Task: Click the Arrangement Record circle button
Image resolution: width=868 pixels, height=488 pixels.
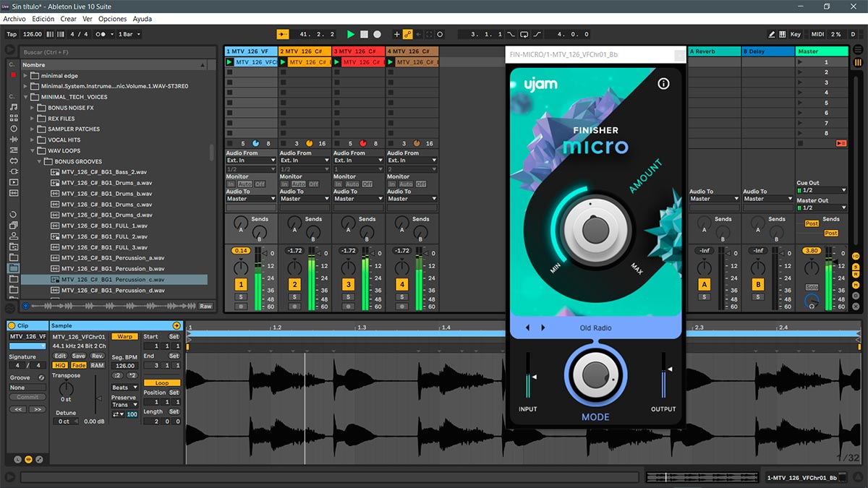Action: [x=377, y=34]
